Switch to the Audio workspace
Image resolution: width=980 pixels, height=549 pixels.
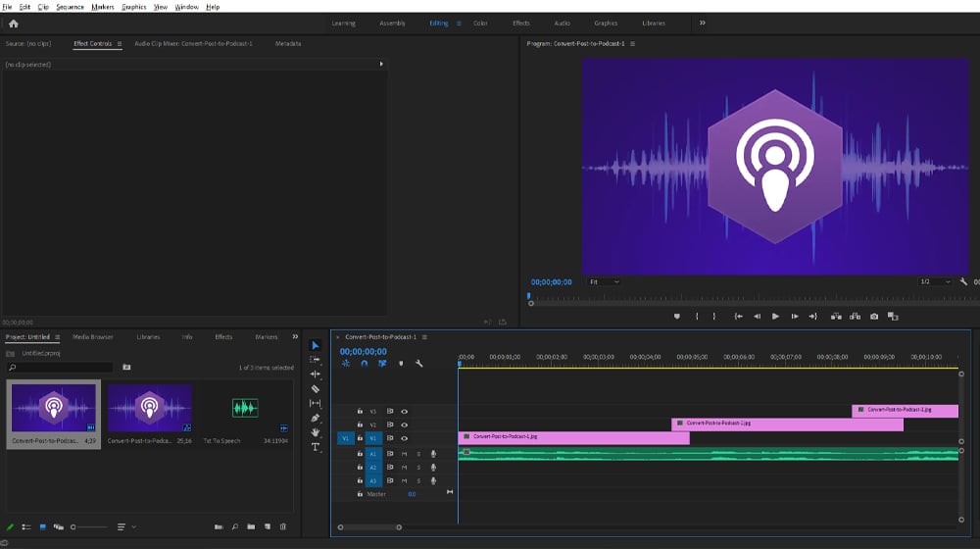562,24
